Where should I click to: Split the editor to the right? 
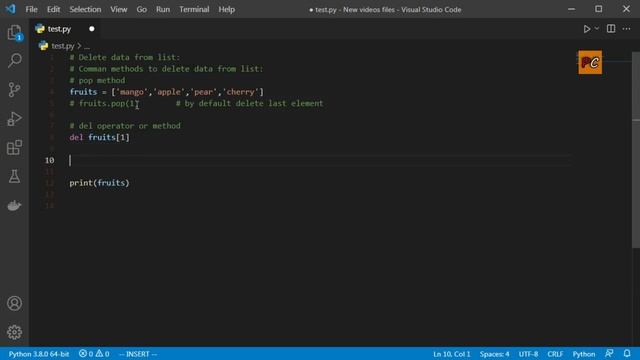point(611,29)
